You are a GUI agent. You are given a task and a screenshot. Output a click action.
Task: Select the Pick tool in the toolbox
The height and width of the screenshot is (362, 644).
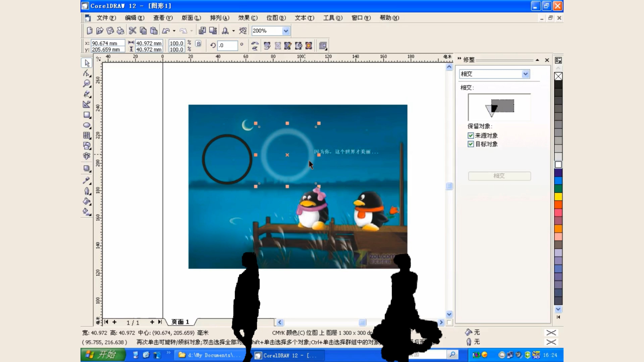[x=87, y=63]
